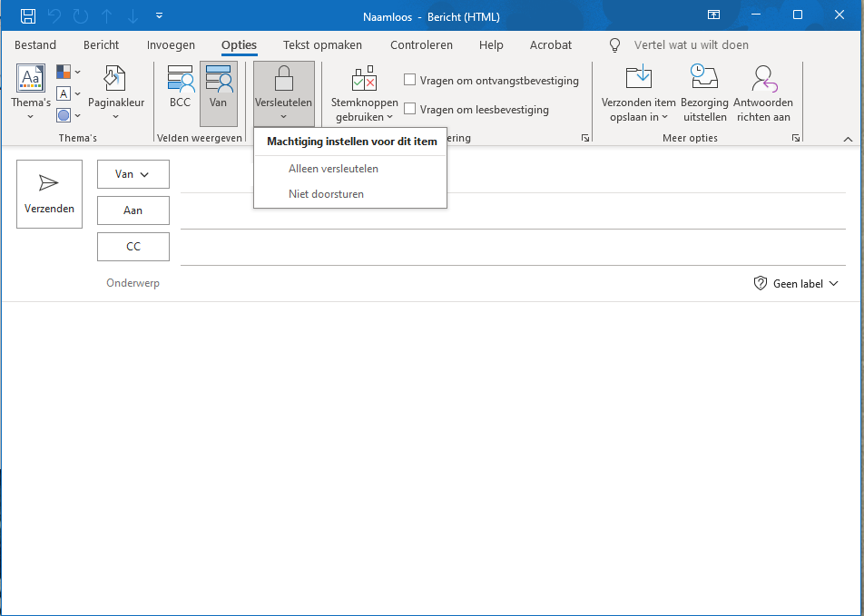This screenshot has width=864, height=616.
Task: Click the Vertel wat u wilt doen box
Action: click(691, 45)
